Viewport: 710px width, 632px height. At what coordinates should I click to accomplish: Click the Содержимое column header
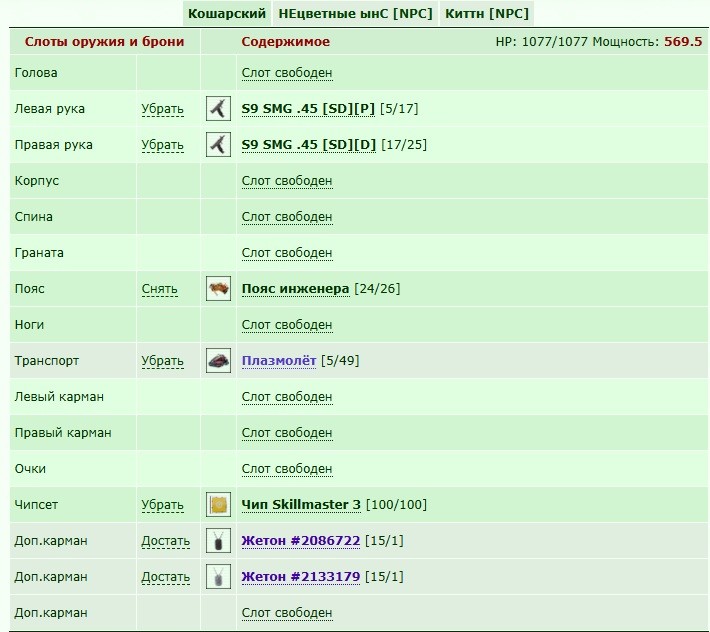click(285, 42)
